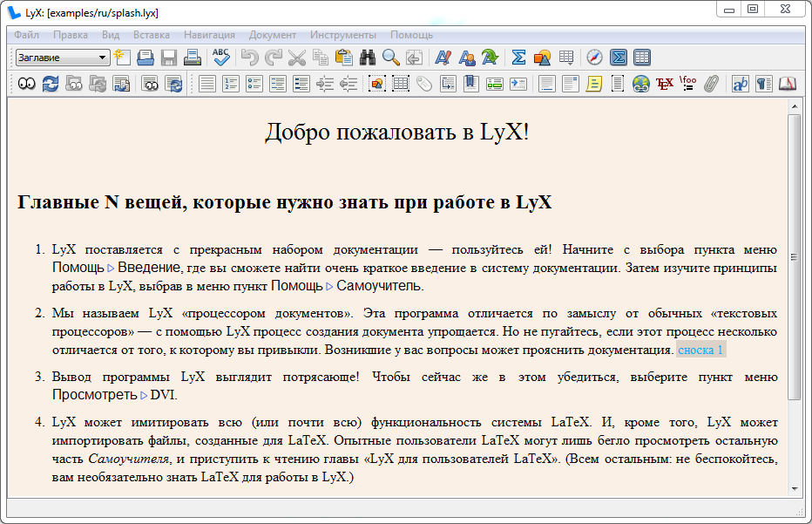Set a bulleted list with the itemize icon
Screen dimensions: 812x524
pos(254,84)
